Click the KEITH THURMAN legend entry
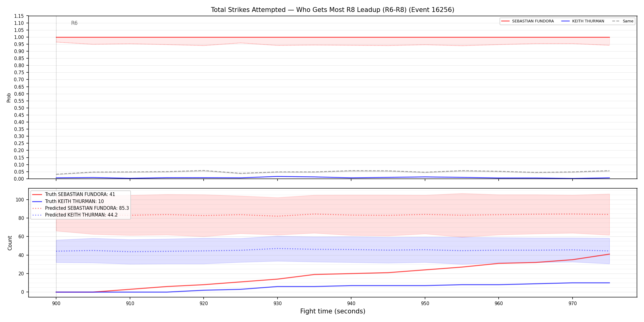This screenshot has height=322, width=644. click(583, 21)
